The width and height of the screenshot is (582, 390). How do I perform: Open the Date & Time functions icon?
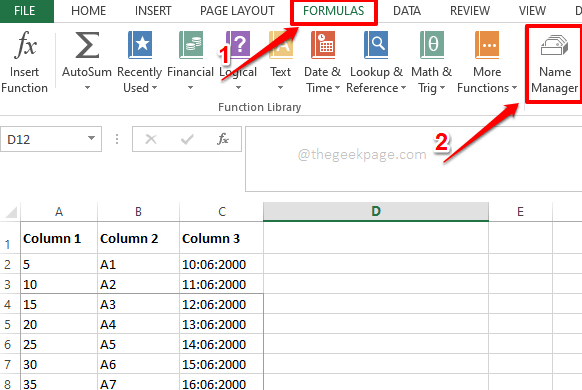point(323,45)
